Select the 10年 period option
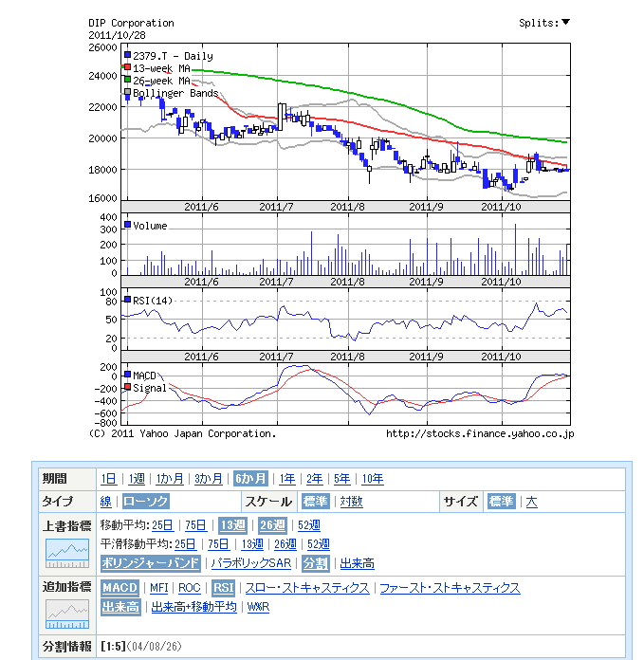Image resolution: width=644 pixels, height=660 pixels. 372,479
